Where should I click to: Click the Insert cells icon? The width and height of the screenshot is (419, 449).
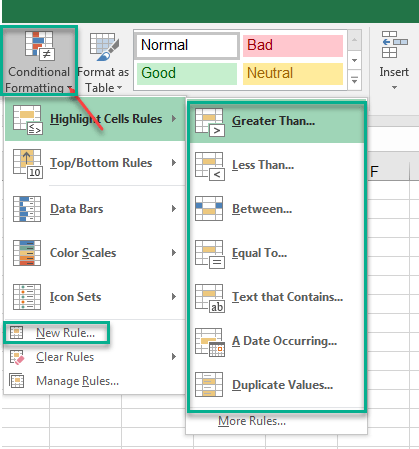pos(395,45)
